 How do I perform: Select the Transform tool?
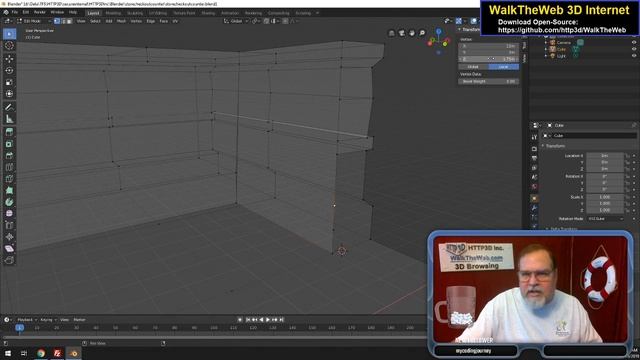9,94
